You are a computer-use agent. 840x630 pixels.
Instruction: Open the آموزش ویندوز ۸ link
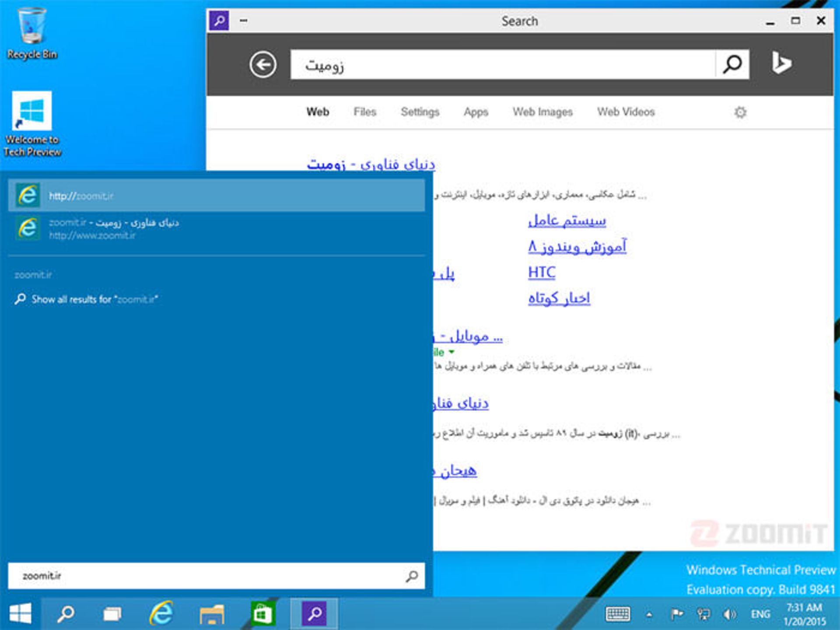577,246
